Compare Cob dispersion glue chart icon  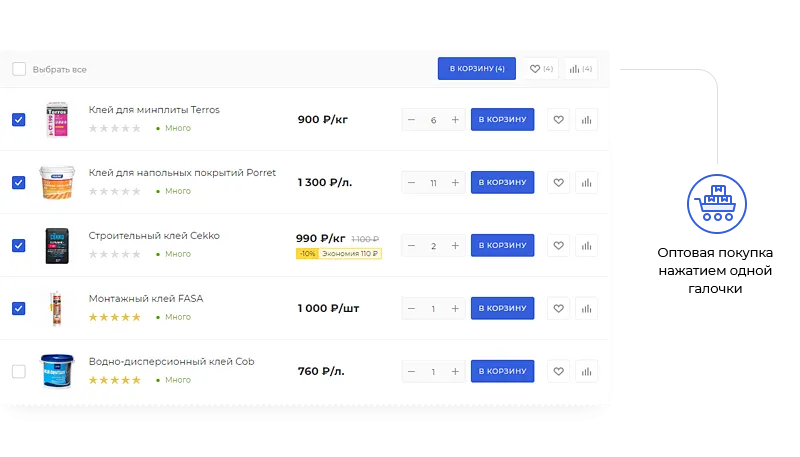(586, 372)
